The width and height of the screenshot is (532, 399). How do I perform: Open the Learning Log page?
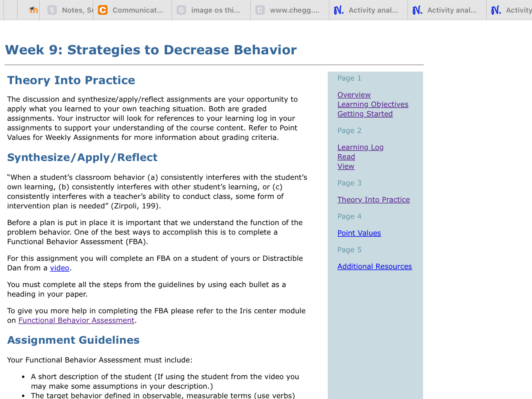click(360, 147)
